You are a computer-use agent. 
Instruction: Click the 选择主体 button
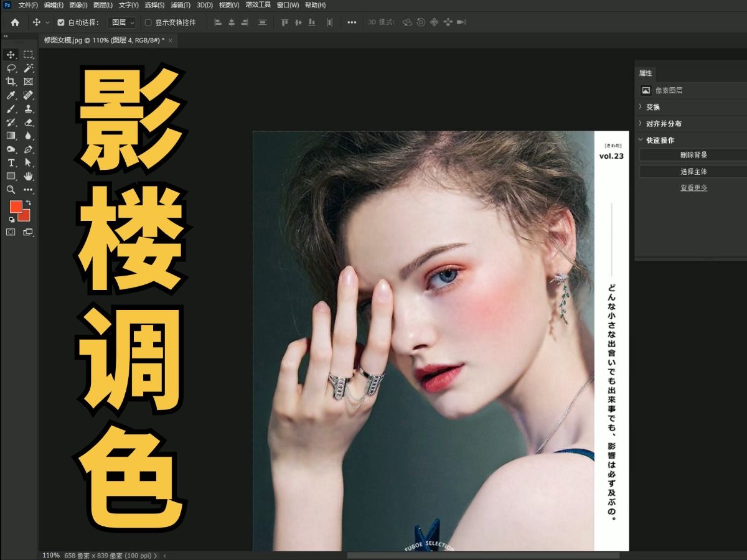coord(693,172)
